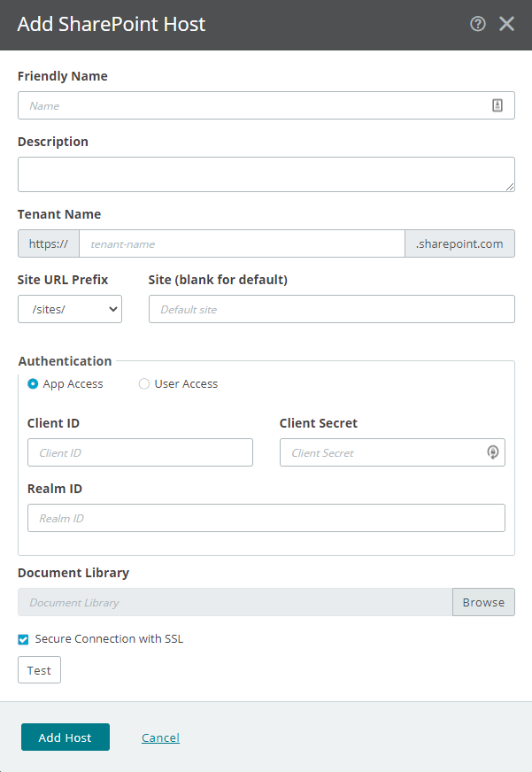The height and width of the screenshot is (772, 532).
Task: Click the contact card icon in Name field
Action: pos(497,104)
